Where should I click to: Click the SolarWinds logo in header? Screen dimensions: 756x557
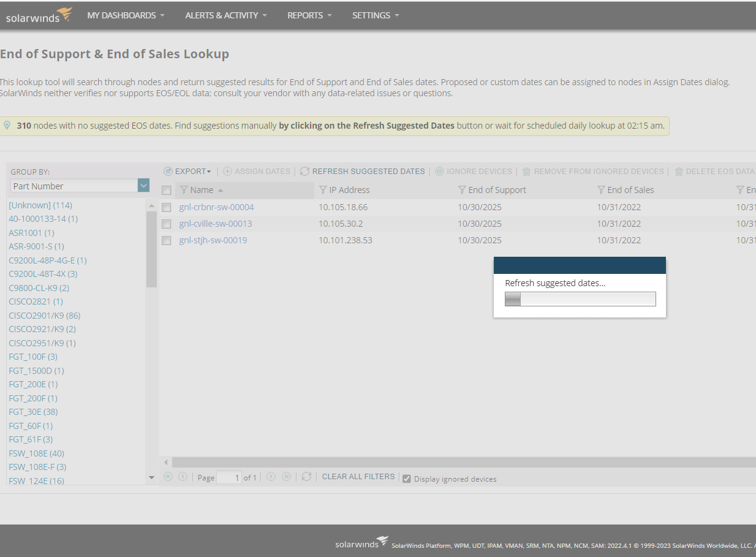[39, 15]
